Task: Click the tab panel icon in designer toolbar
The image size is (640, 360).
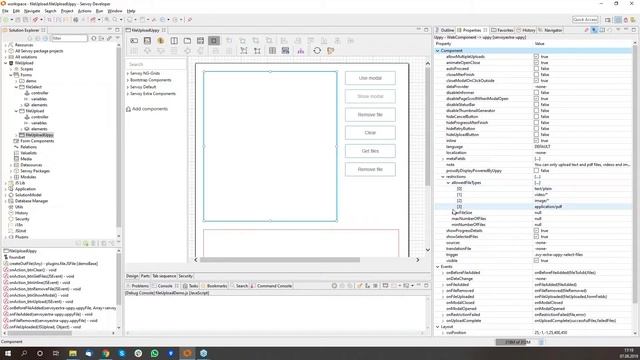Action: pyautogui.click(x=187, y=41)
